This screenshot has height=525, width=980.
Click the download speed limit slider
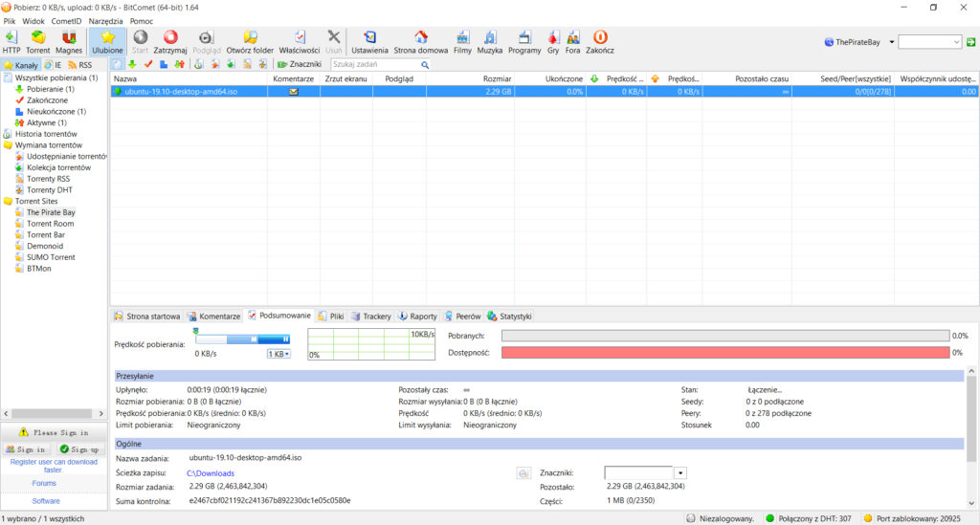[241, 339]
